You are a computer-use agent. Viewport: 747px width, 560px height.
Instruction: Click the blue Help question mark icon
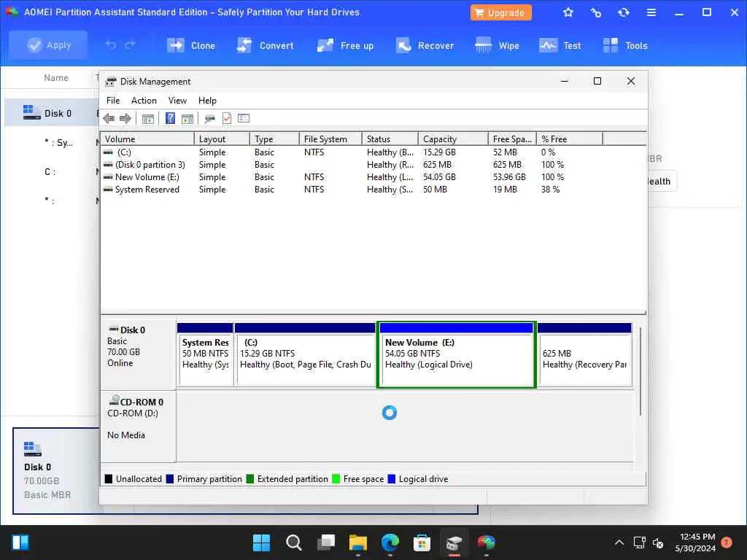tap(170, 118)
